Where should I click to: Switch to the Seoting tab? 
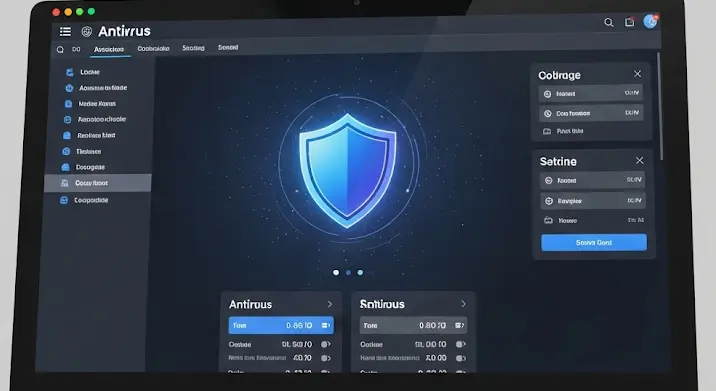click(193, 48)
